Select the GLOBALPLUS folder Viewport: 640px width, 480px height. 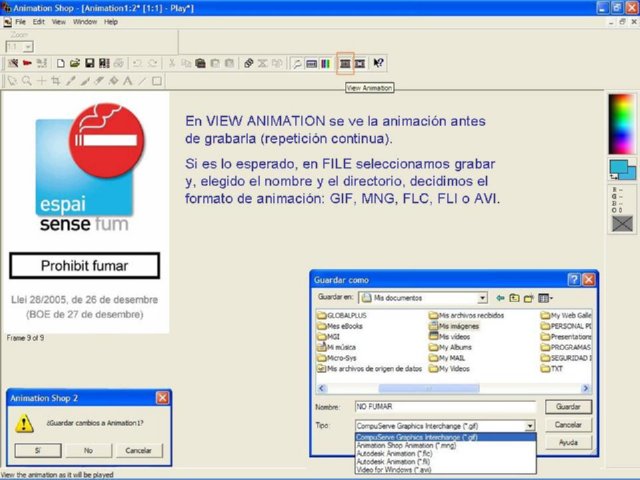(342, 316)
